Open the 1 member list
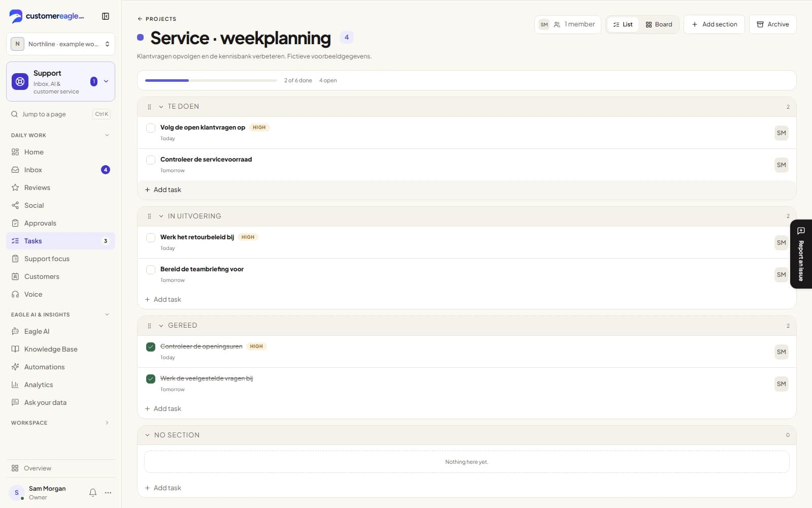 [x=568, y=24]
